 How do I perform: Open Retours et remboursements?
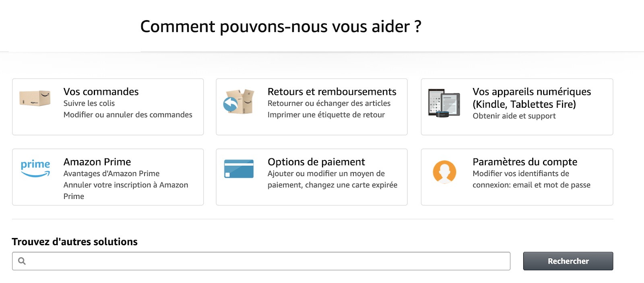pos(332,91)
